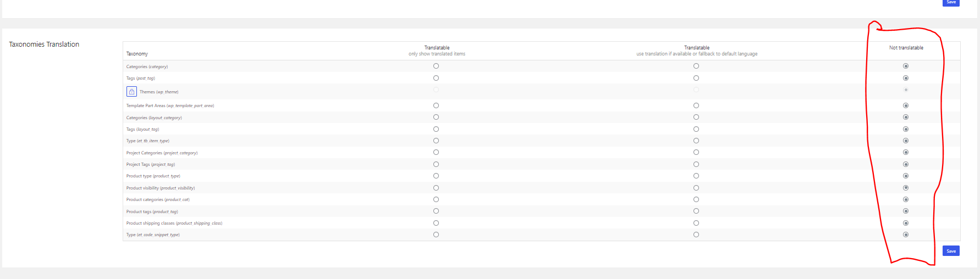
Task: Set Categories (category) to translated items only
Action: 436,66
